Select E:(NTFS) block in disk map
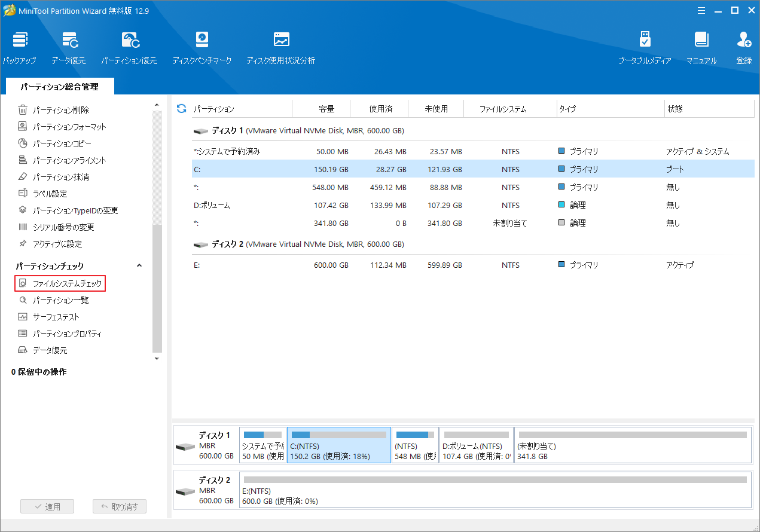This screenshot has width=760, height=532. pyautogui.click(x=495, y=490)
